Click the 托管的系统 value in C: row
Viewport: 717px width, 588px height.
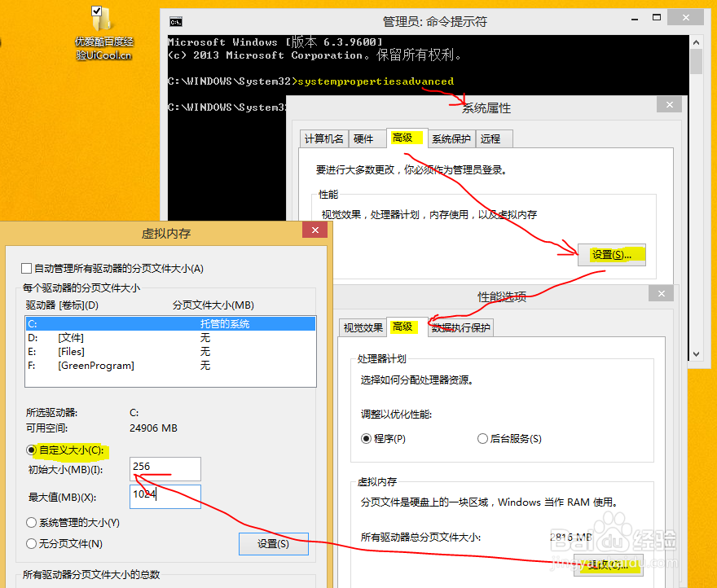click(225, 323)
